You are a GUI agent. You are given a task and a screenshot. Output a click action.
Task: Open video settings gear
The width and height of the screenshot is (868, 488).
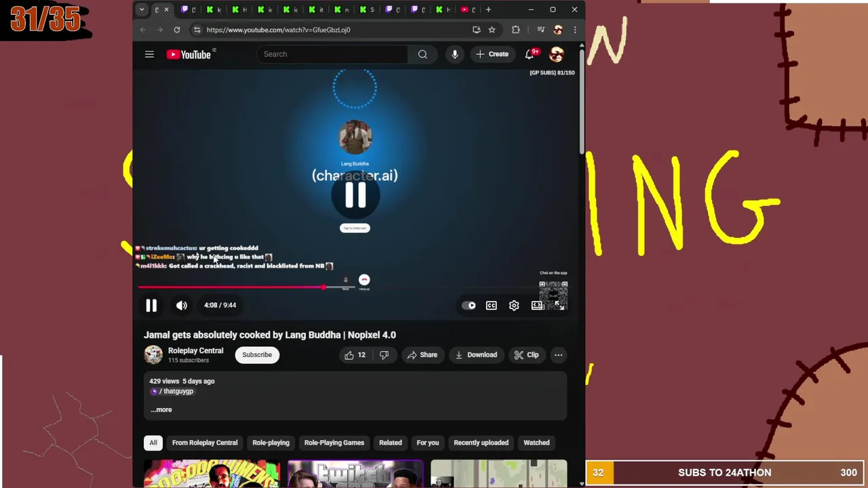tap(514, 306)
